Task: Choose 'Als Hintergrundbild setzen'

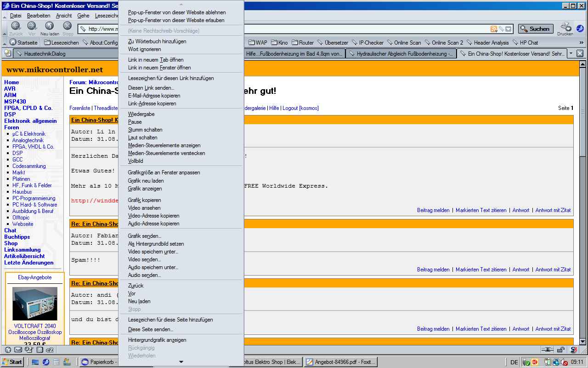Action: (181, 244)
